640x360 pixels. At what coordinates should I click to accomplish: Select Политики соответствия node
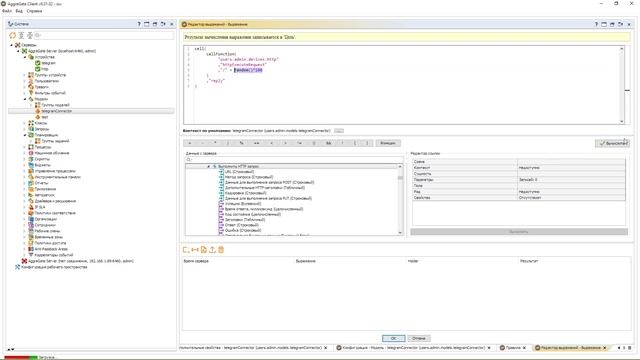55,213
